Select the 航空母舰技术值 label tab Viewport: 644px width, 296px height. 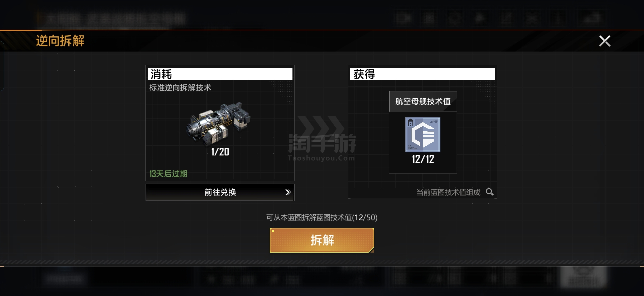[x=423, y=101]
